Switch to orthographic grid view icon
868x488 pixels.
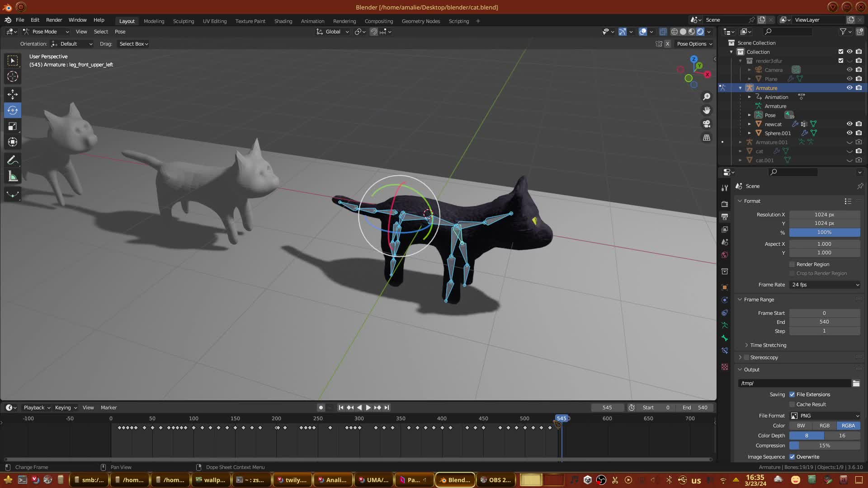click(x=707, y=138)
